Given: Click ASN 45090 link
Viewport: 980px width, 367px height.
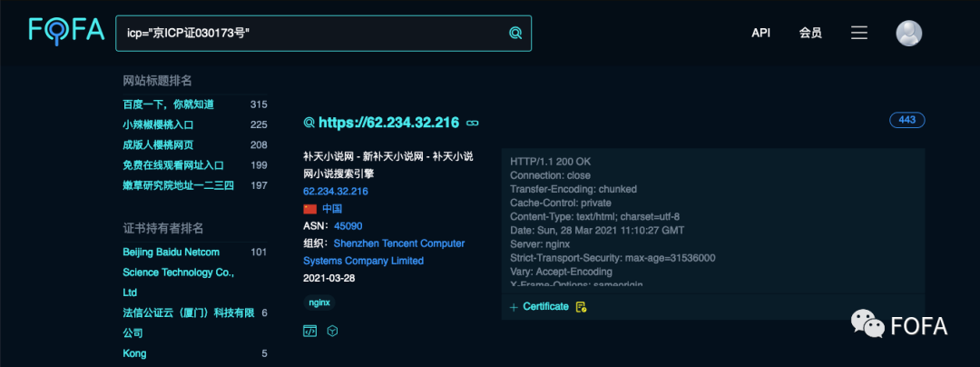Looking at the screenshot, I should 348,225.
